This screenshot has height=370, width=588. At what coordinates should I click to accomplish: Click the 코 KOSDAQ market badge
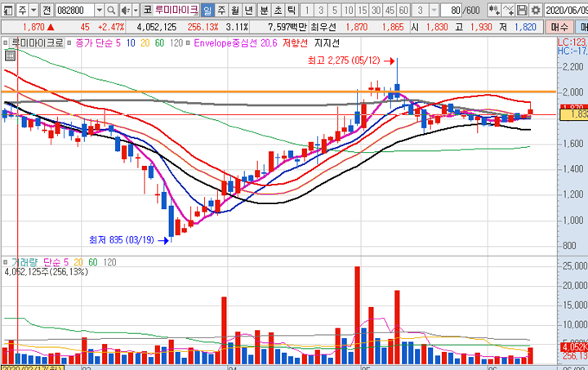tap(147, 10)
